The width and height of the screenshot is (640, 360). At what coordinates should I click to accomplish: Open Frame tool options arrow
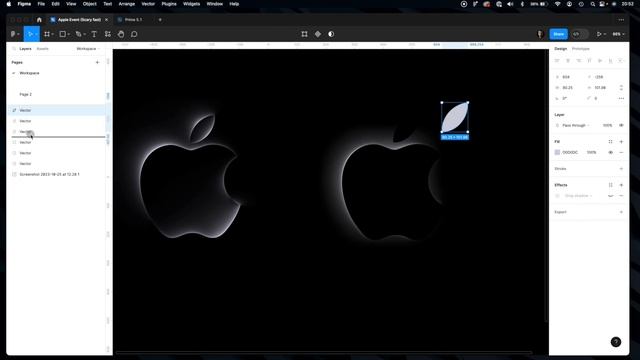[x=53, y=34]
